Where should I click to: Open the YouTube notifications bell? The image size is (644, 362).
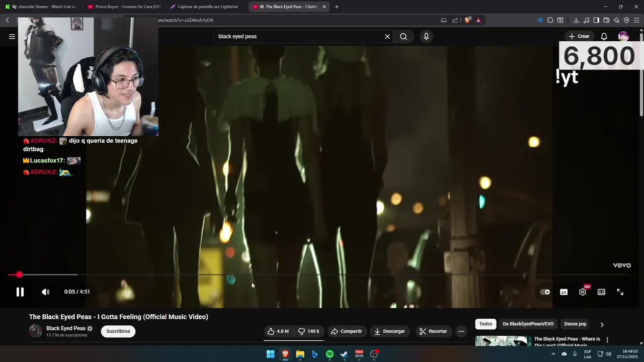coord(604,36)
